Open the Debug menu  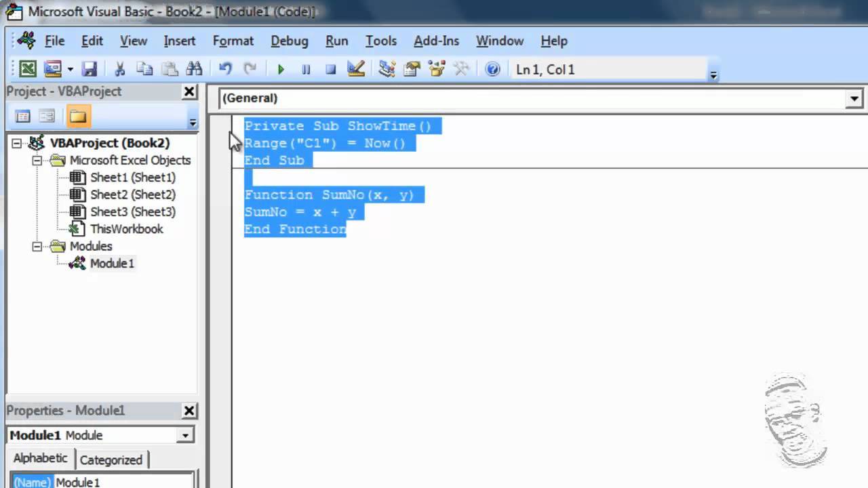[290, 41]
